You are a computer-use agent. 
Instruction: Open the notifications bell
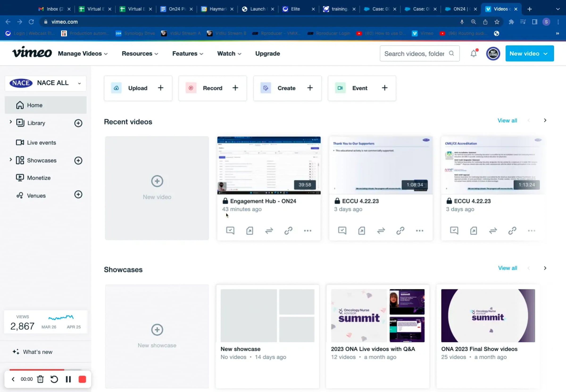coord(473,54)
